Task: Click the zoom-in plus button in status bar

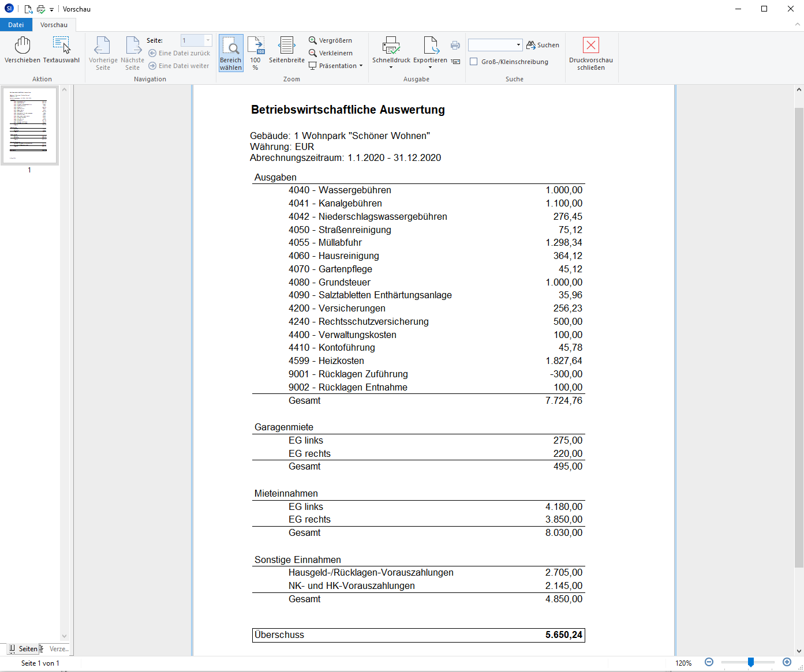Action: (787, 662)
